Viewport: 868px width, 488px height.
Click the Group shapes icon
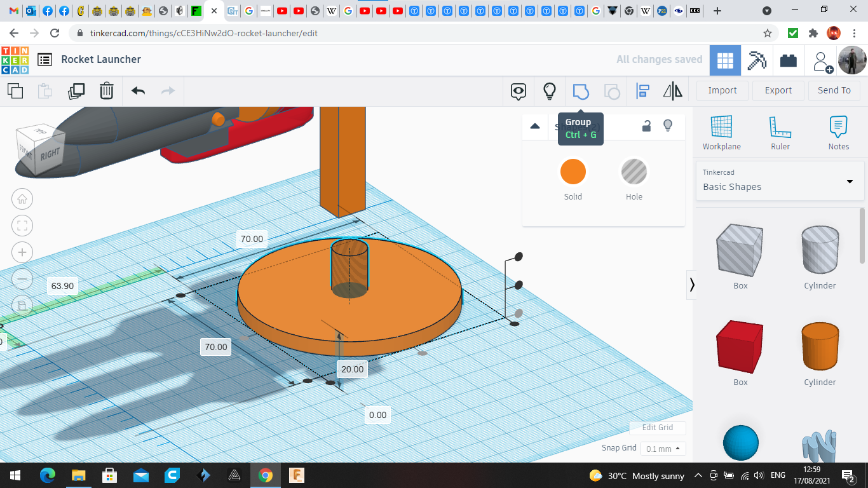581,91
